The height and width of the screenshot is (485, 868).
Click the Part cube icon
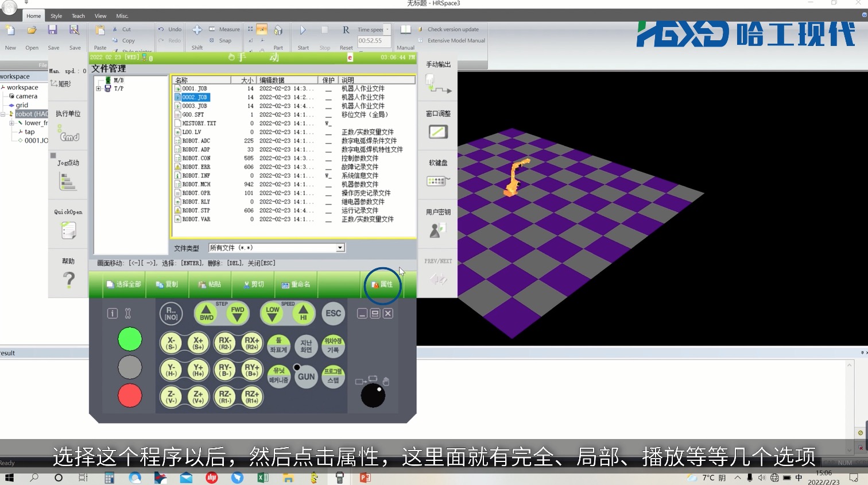point(278,30)
